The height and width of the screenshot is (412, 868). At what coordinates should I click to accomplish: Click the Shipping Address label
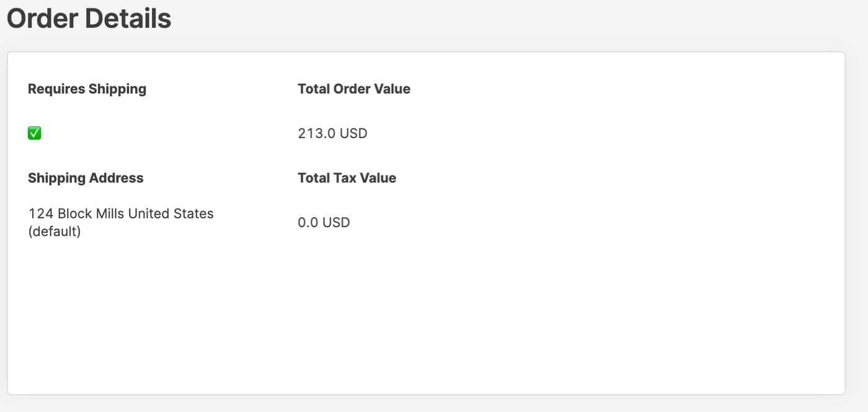86,178
